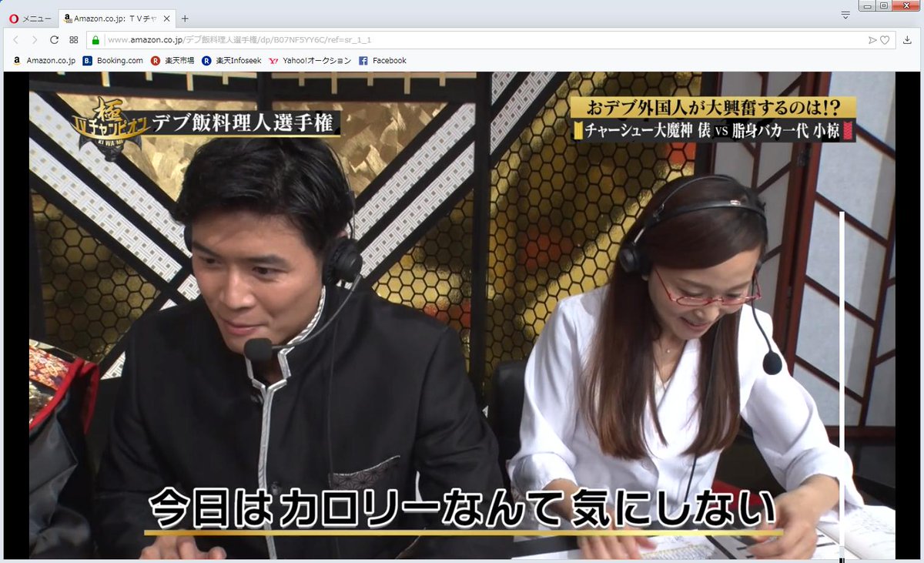Image resolution: width=924 pixels, height=563 pixels.
Task: Open a new tab with plus button
Action: [x=185, y=18]
